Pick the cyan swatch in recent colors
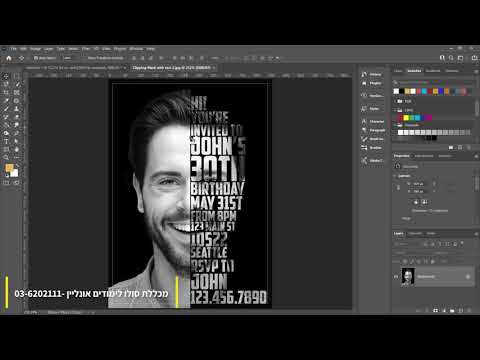The width and height of the screenshot is (480, 360). coord(424,91)
